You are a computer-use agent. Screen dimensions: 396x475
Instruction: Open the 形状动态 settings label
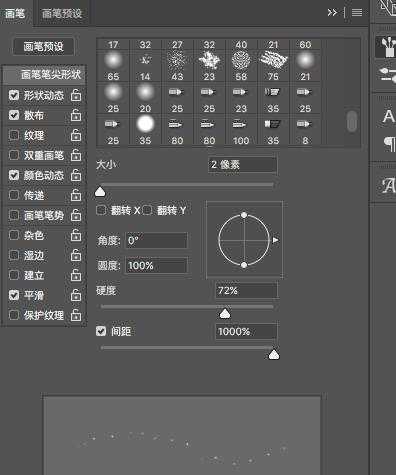pyautogui.click(x=44, y=96)
